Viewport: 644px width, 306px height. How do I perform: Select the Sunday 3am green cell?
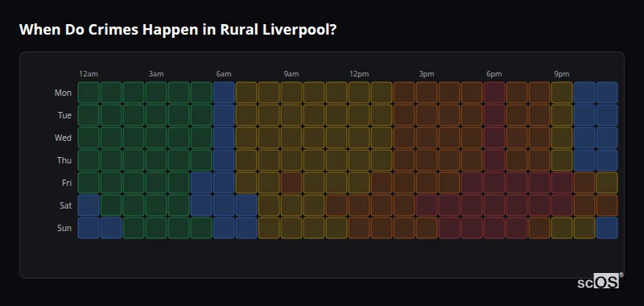[156, 228]
